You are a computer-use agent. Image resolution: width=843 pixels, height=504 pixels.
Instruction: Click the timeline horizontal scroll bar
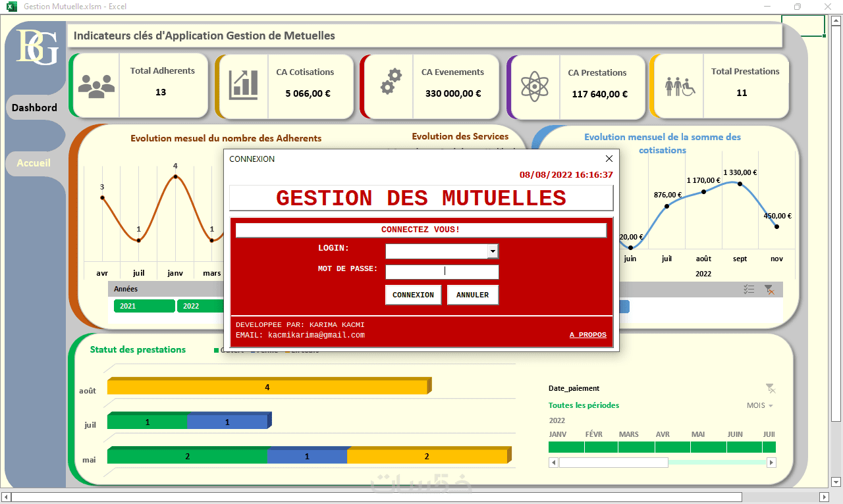click(663, 463)
